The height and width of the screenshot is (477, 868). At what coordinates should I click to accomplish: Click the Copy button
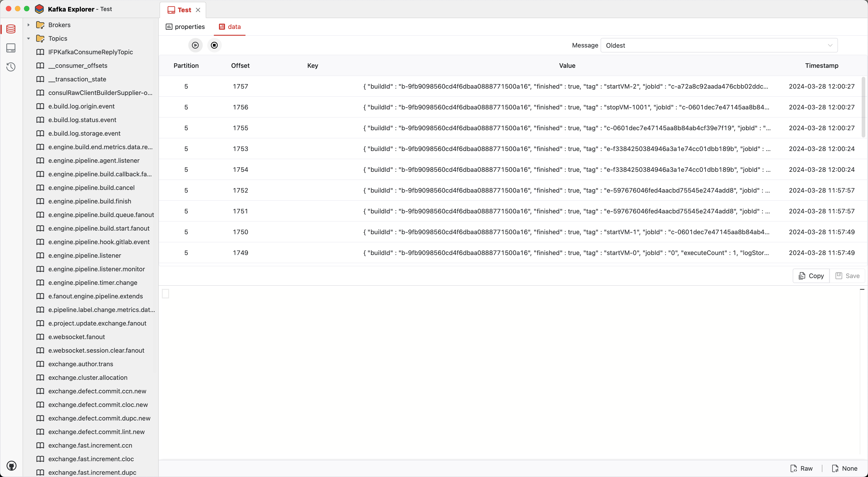click(811, 276)
